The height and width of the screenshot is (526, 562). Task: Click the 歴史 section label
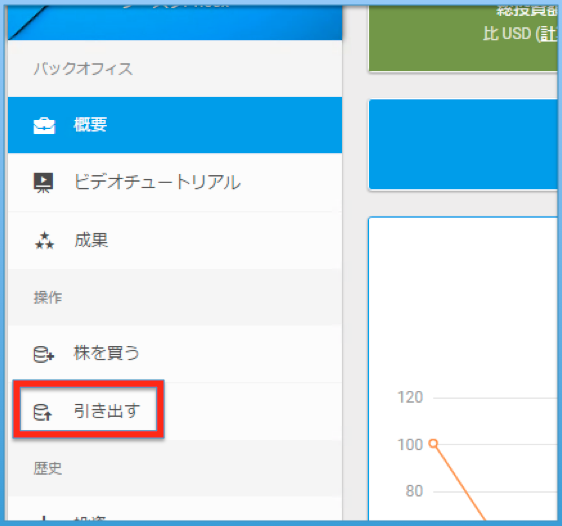[x=48, y=468]
